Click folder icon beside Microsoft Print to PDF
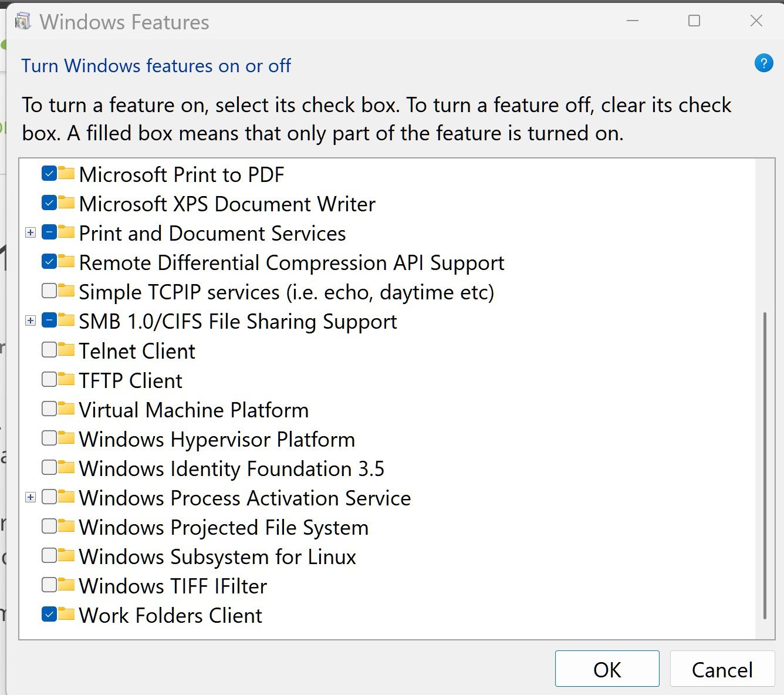 pyautogui.click(x=66, y=173)
